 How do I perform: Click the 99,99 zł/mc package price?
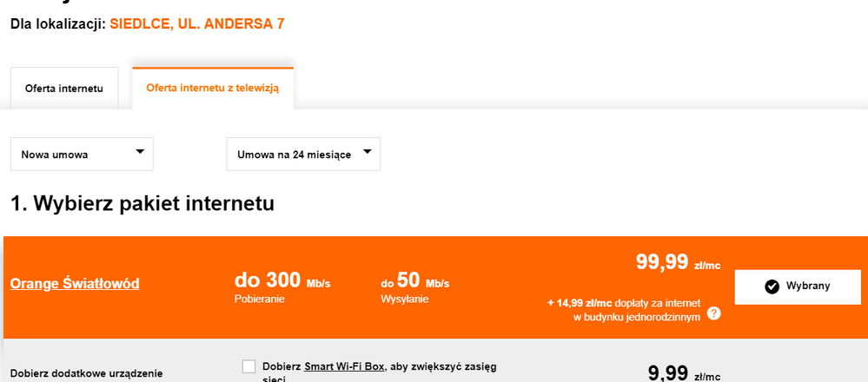coord(678,262)
